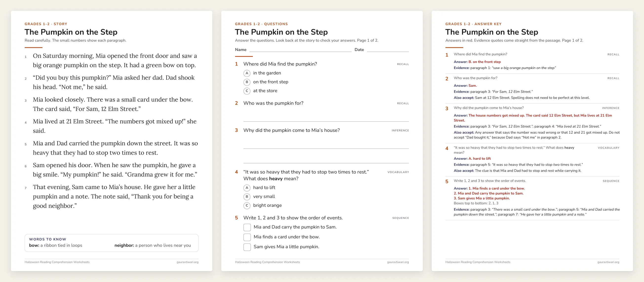Click 'GRADES 1-2 · QUESTIONS' header label
The image size is (644, 282).
coord(261,24)
